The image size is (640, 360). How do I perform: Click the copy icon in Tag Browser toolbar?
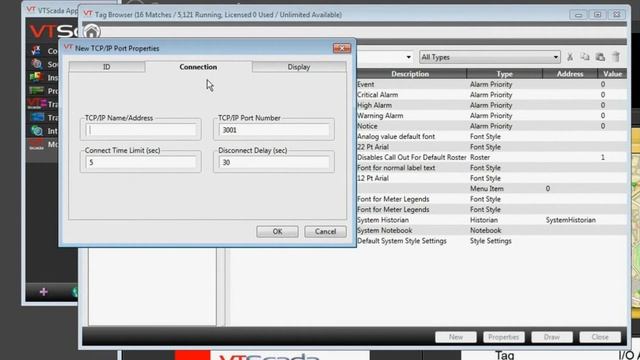pos(585,57)
